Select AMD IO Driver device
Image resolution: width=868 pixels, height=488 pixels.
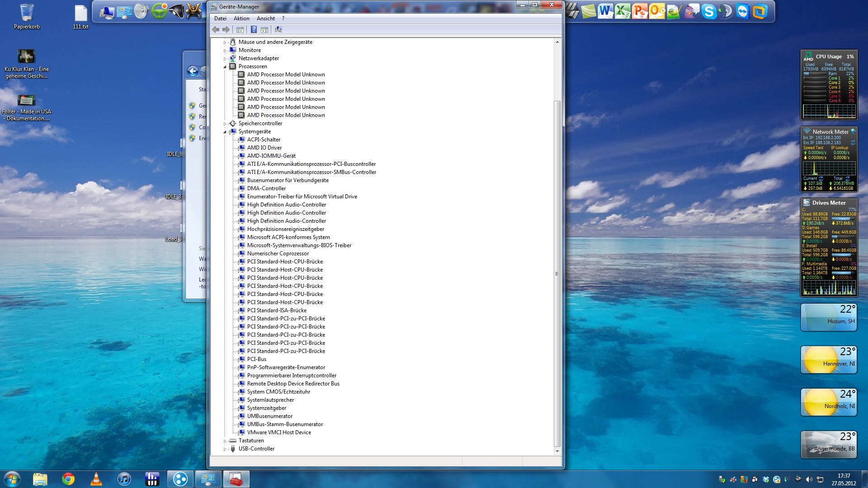[264, 148]
